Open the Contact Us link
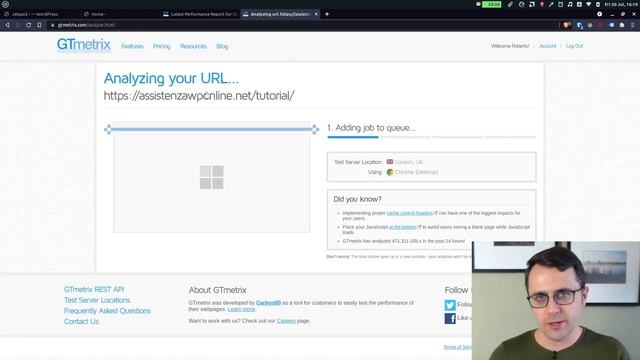The height and width of the screenshot is (360, 640). (81, 321)
